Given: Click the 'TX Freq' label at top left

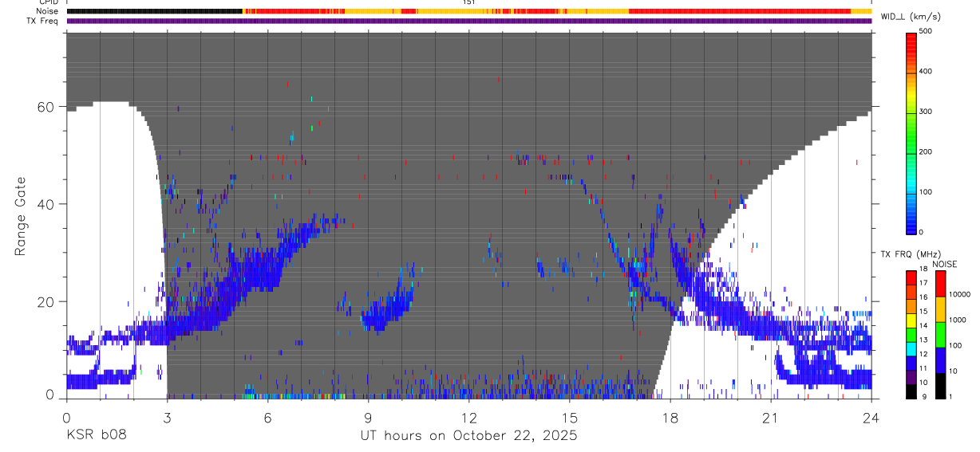Looking at the screenshot, I should [x=42, y=21].
